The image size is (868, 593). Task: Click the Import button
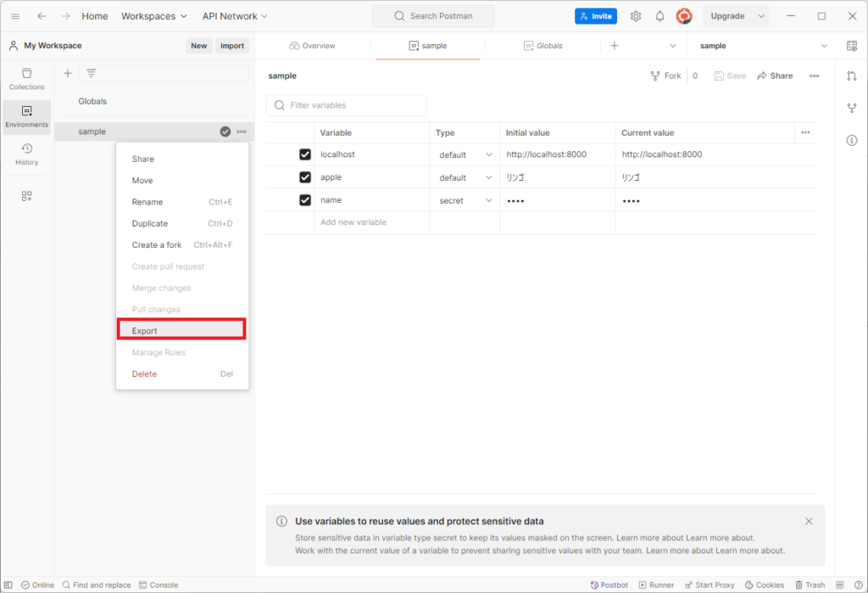tap(232, 46)
